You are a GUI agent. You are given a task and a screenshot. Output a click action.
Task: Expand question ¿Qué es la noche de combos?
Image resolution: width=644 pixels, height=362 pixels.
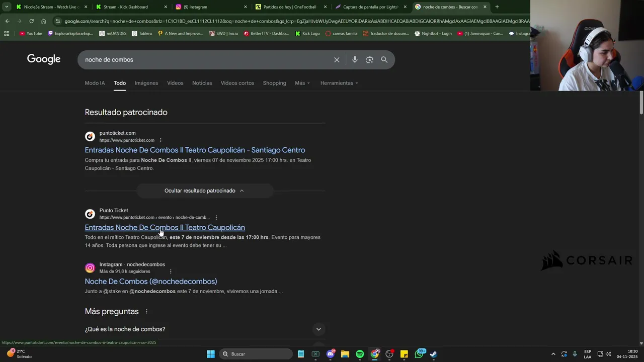pyautogui.click(x=205, y=329)
